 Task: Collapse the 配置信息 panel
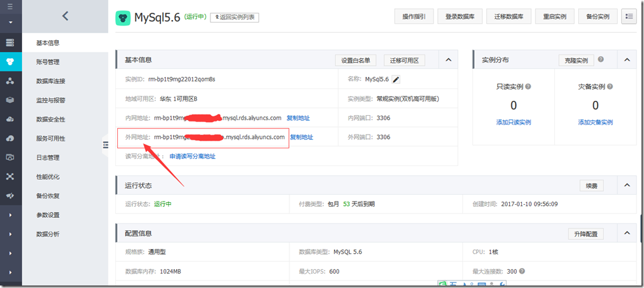click(626, 234)
